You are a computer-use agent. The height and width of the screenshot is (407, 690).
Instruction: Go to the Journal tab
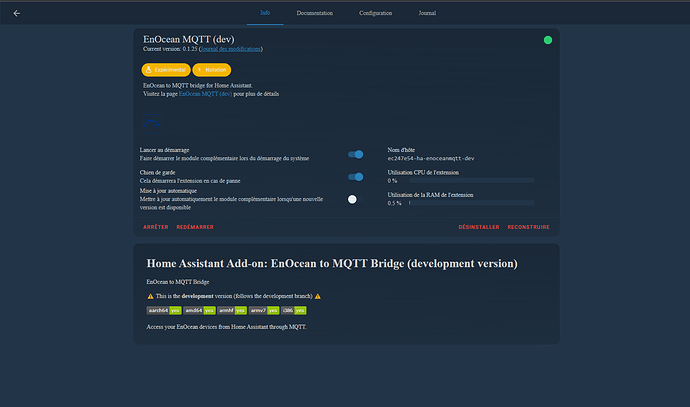pyautogui.click(x=427, y=13)
